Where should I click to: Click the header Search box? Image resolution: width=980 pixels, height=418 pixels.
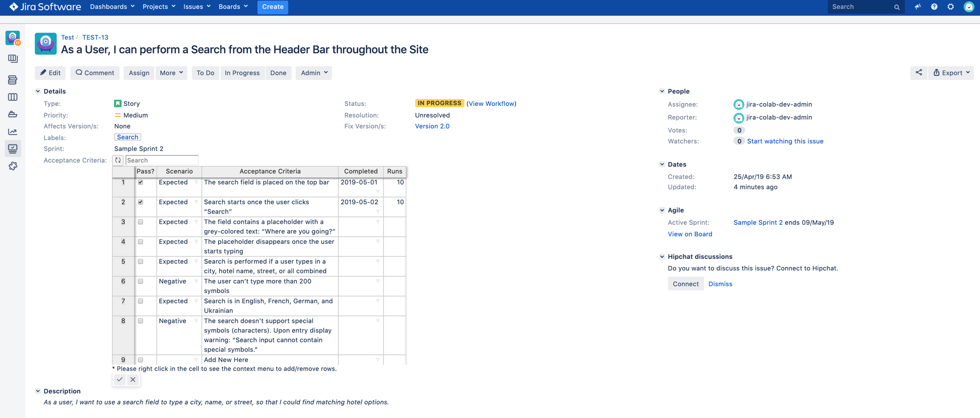click(x=866, y=7)
